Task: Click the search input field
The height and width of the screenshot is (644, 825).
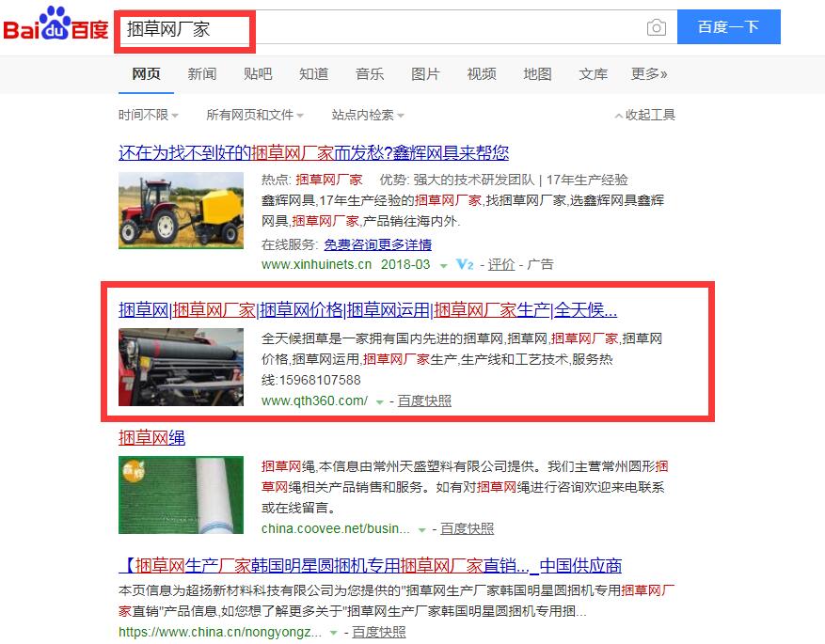Action: 384,27
